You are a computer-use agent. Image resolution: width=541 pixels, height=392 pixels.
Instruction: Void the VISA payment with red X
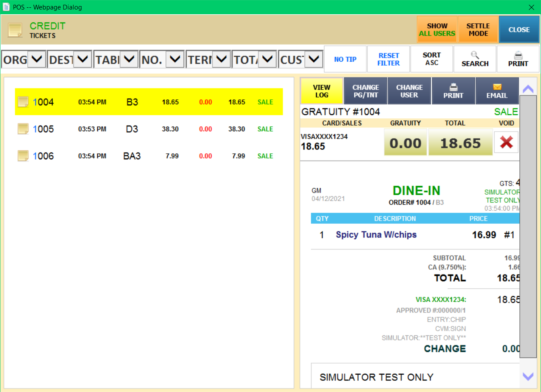pos(506,142)
